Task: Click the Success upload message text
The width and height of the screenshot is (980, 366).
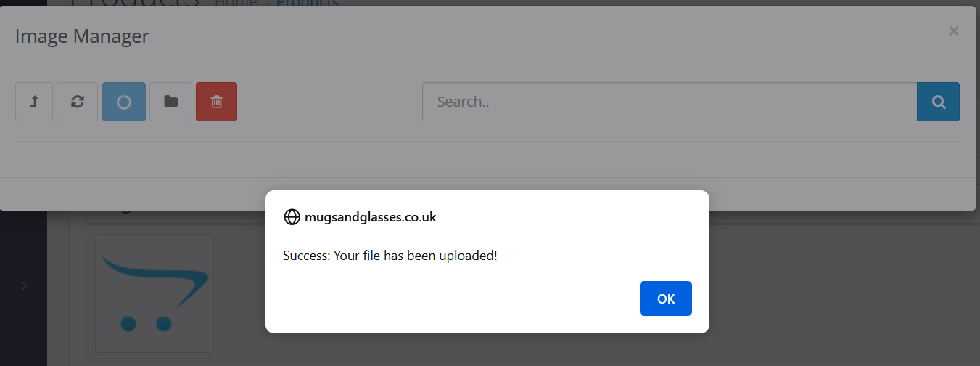Action: pyautogui.click(x=390, y=256)
